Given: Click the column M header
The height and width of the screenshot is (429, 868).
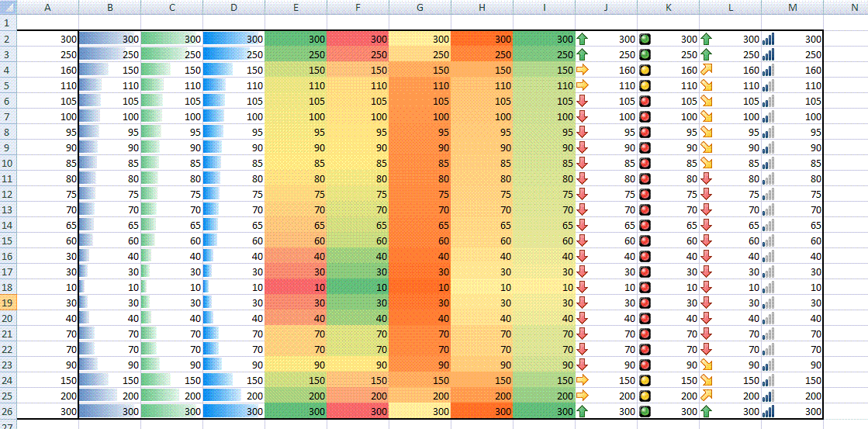Looking at the screenshot, I should click(792, 7).
